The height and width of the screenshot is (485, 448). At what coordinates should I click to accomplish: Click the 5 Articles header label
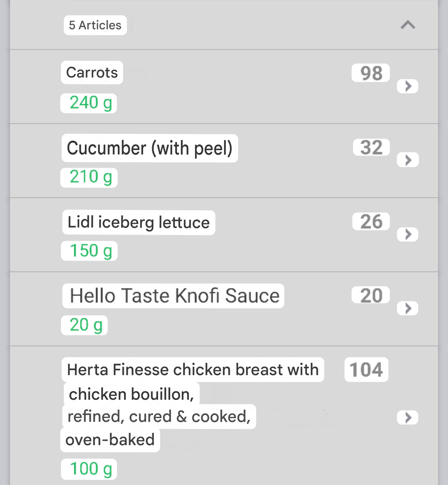(x=95, y=25)
